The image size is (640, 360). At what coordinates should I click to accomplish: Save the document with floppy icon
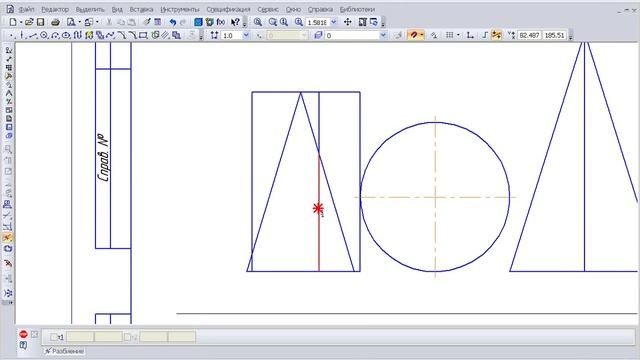[x=40, y=22]
